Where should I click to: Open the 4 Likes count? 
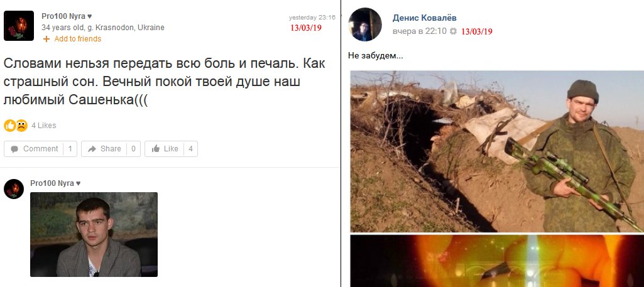point(43,125)
